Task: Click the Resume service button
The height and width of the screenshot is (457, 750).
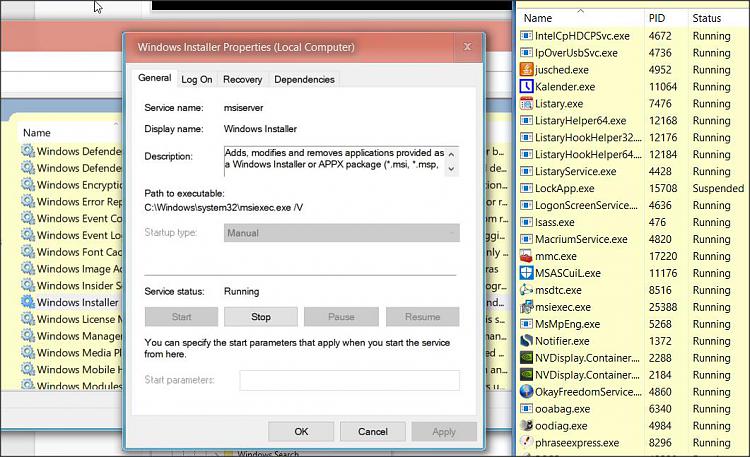Action: [x=422, y=317]
